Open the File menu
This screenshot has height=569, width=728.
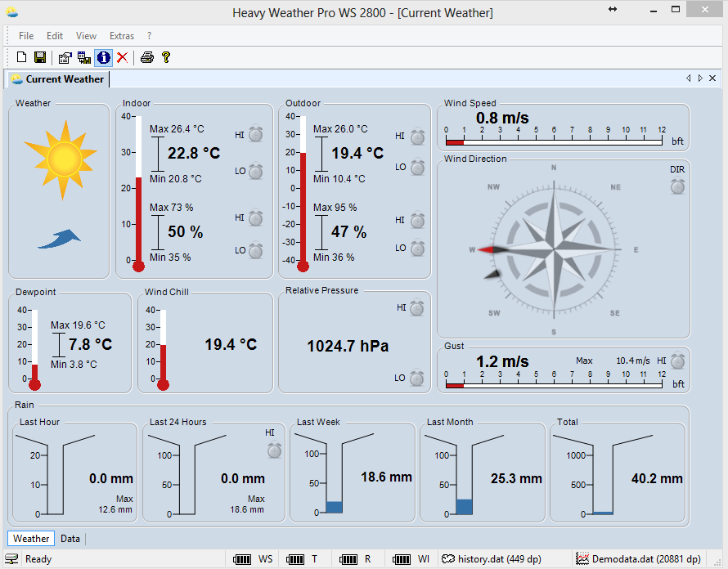(26, 36)
